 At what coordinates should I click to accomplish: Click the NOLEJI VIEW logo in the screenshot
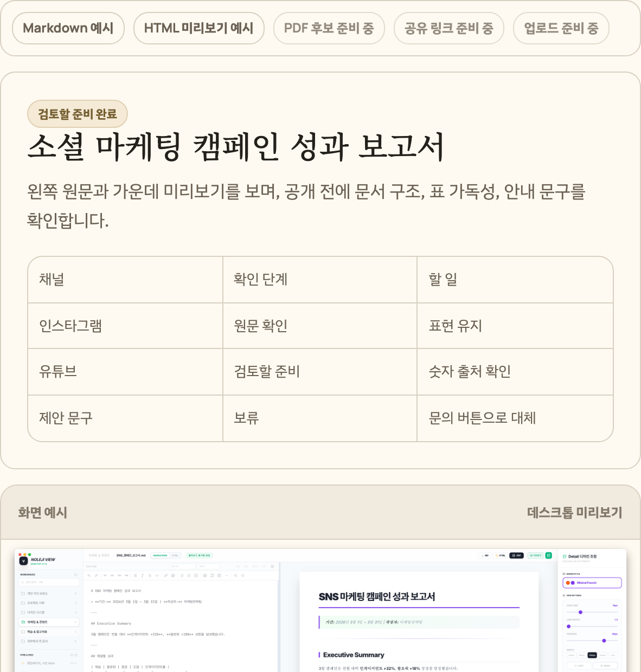(37, 560)
